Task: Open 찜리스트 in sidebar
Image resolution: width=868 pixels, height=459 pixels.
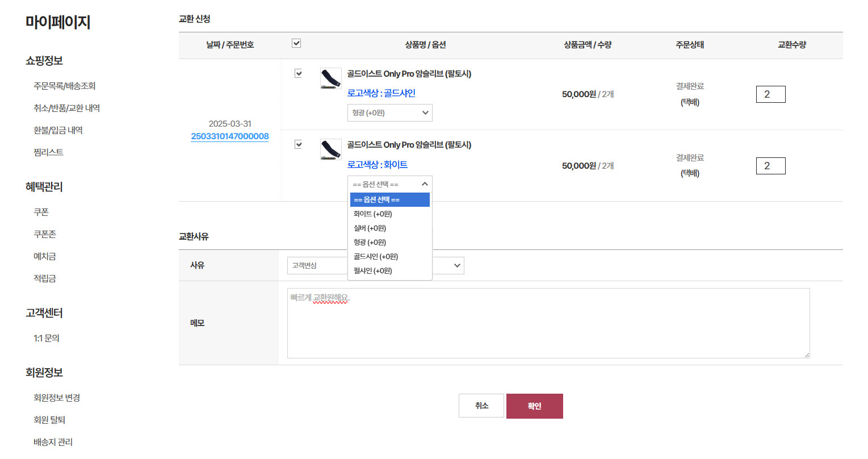Action: pyautogui.click(x=48, y=152)
